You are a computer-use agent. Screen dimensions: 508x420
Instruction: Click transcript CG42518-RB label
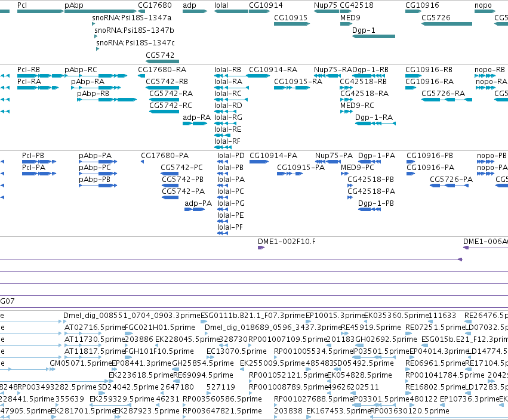point(363,82)
